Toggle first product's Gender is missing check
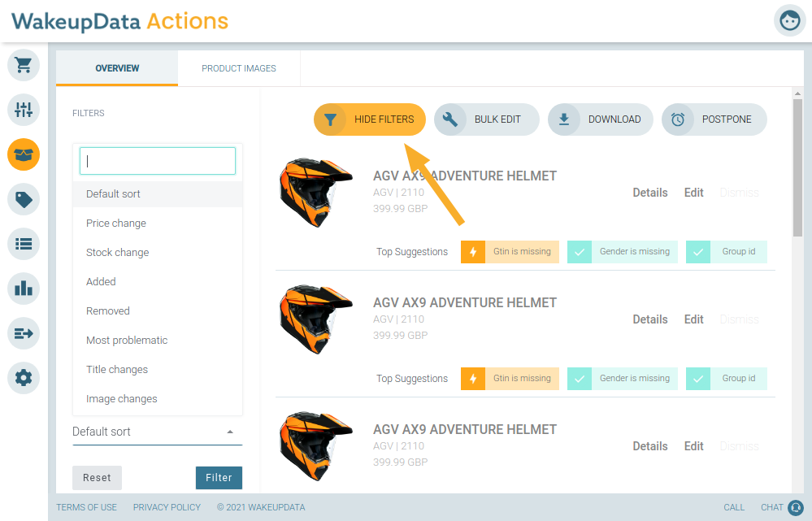Viewport: 812px width, 521px height. (x=580, y=252)
